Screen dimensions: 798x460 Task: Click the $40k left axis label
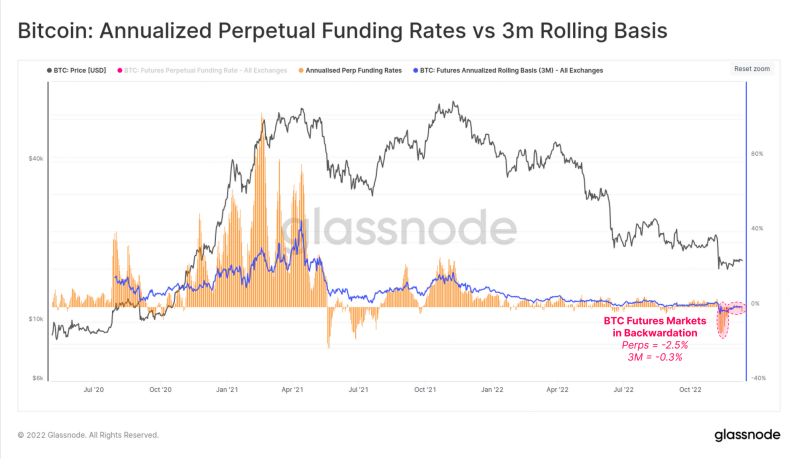[x=36, y=159]
